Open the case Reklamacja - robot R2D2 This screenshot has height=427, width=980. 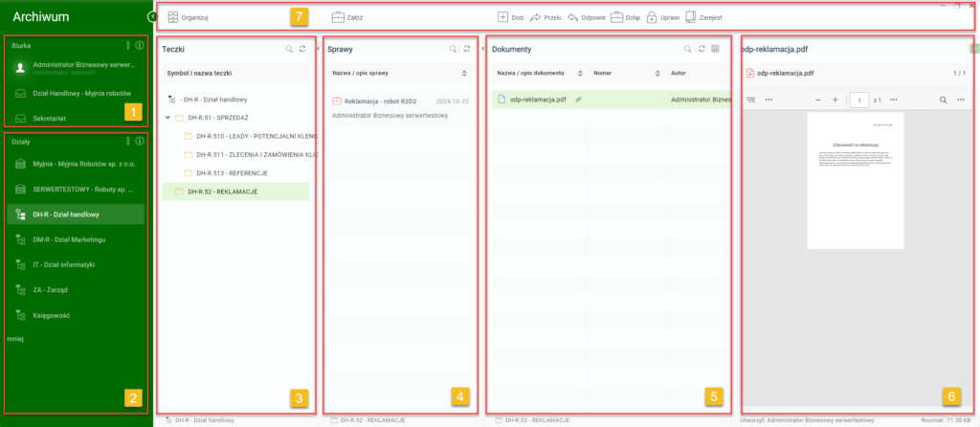pyautogui.click(x=401, y=107)
